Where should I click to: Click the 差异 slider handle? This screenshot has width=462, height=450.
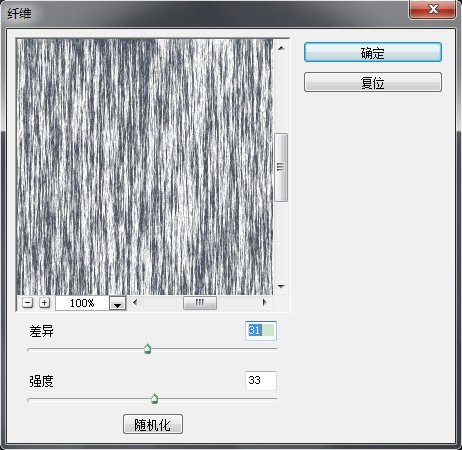(x=148, y=349)
